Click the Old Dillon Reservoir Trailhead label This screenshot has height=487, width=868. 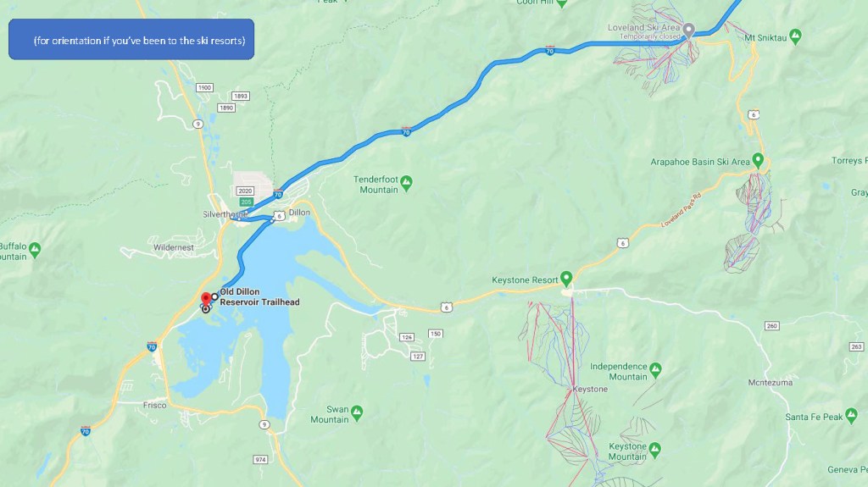point(259,296)
